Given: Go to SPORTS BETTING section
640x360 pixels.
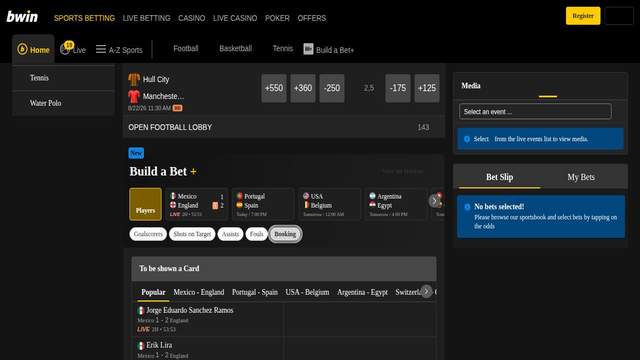Looking at the screenshot, I should (84, 18).
